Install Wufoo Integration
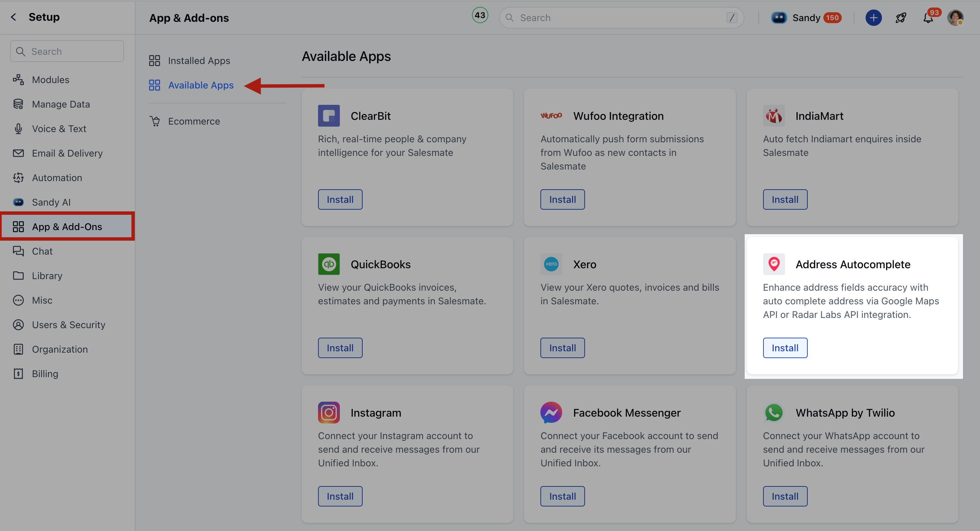 pos(563,199)
